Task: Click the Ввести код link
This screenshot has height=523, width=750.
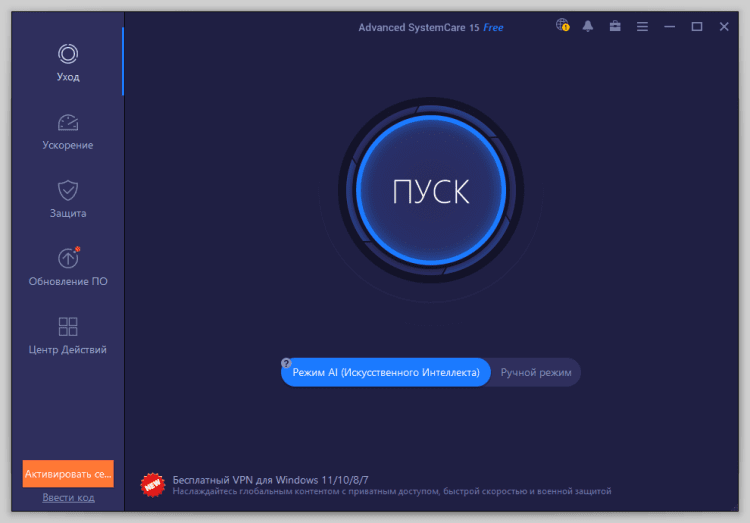Action: pos(68,498)
